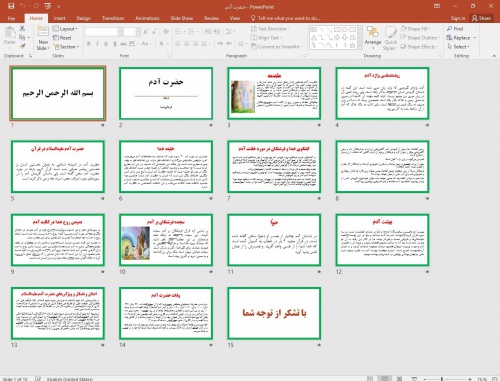Click Sign in
Viewport: 500px width, 381px height.
458,18
